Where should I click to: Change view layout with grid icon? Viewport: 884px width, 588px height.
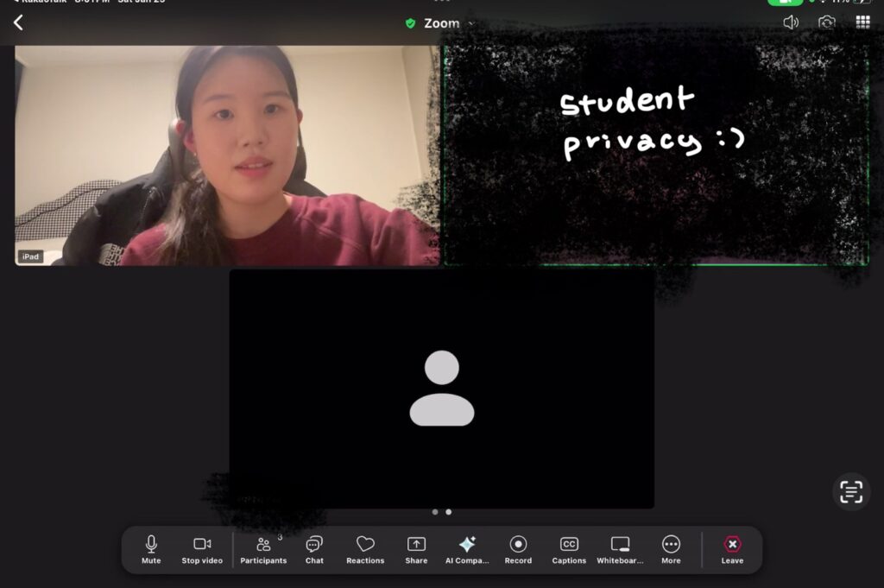click(x=862, y=22)
